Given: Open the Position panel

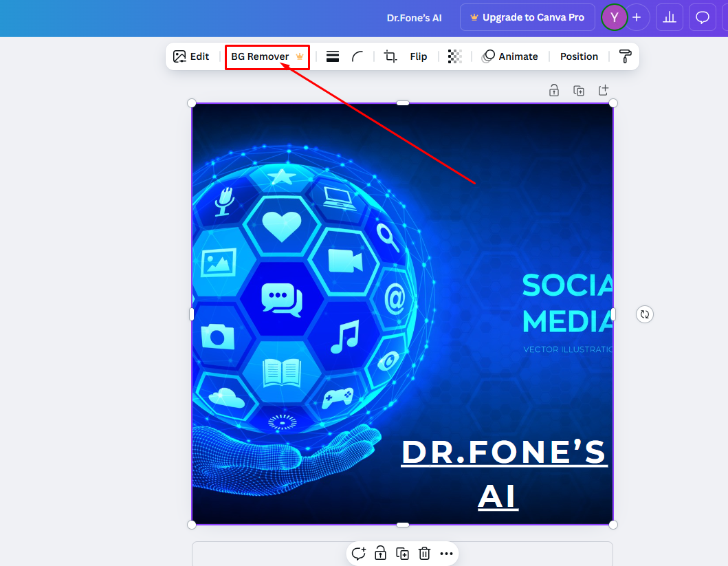Looking at the screenshot, I should 579,56.
